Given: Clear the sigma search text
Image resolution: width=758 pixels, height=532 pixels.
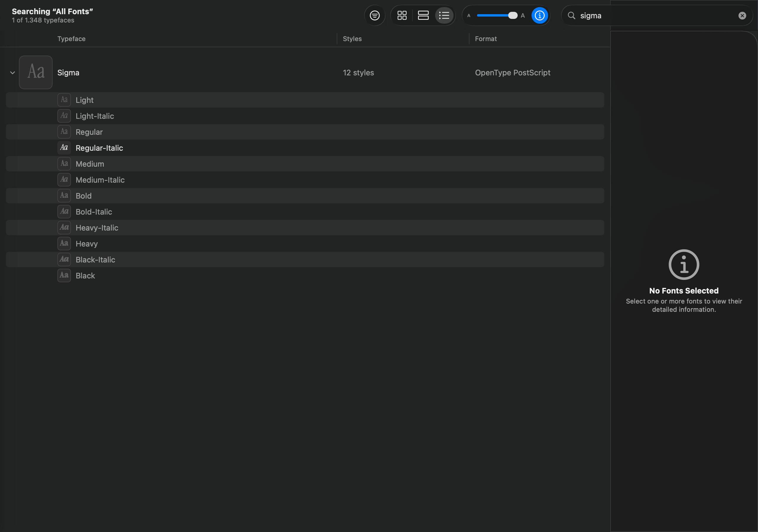Looking at the screenshot, I should click(742, 15).
